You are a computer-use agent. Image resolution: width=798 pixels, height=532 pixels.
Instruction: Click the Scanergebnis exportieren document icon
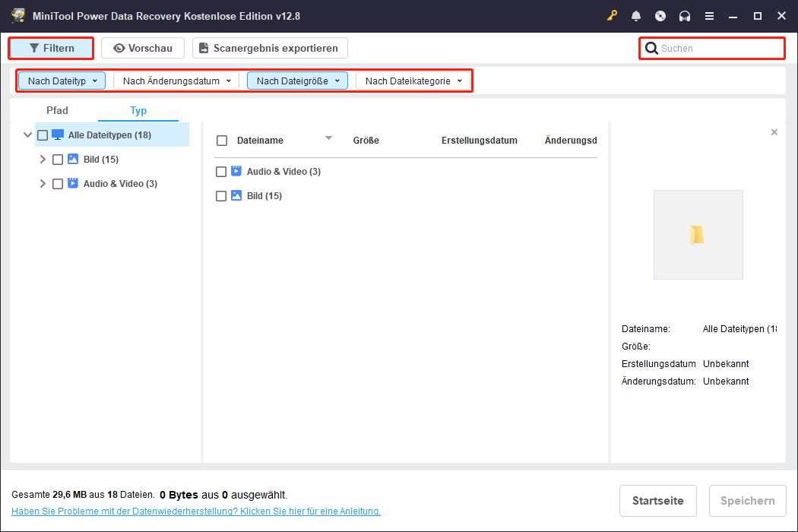203,48
